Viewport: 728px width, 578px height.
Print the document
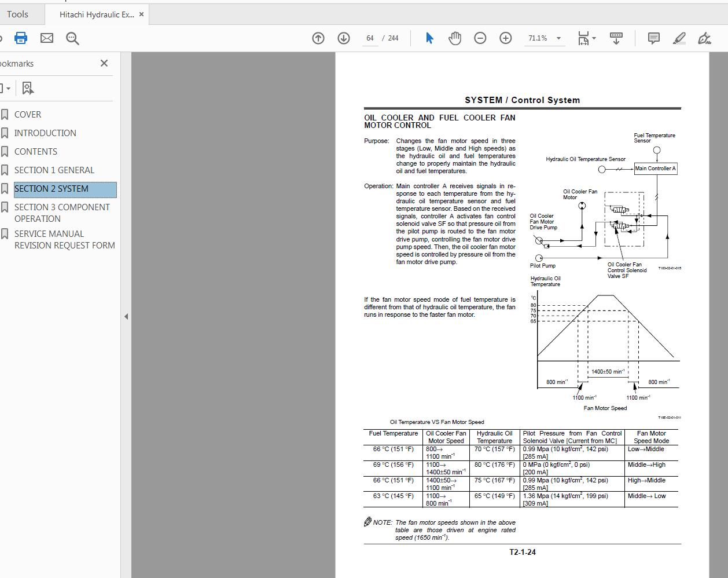21,38
